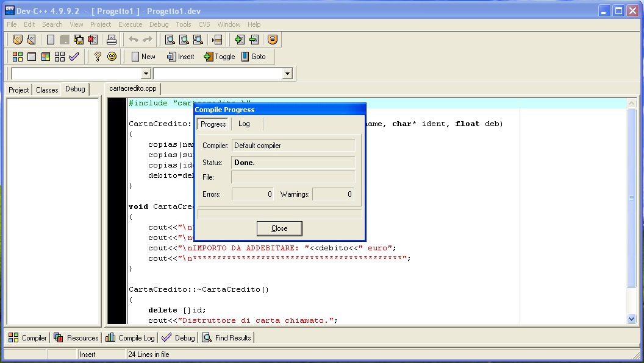
Task: Click the Toggle bookmark button
Action: [x=219, y=57]
